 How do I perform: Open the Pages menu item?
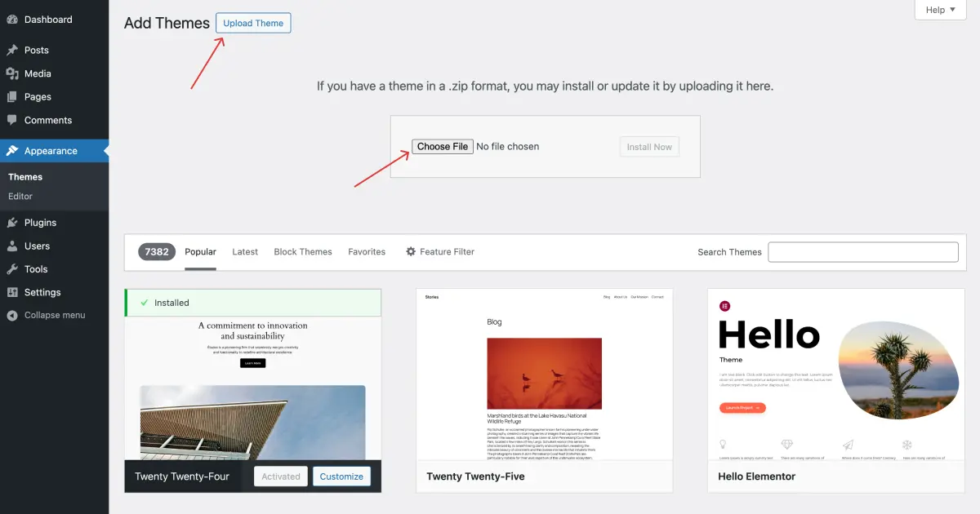(54, 96)
